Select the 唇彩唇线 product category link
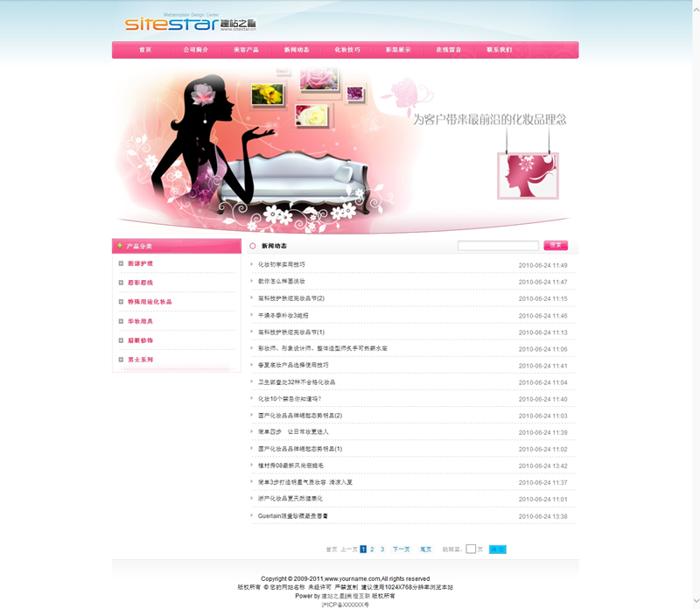 pos(140,283)
